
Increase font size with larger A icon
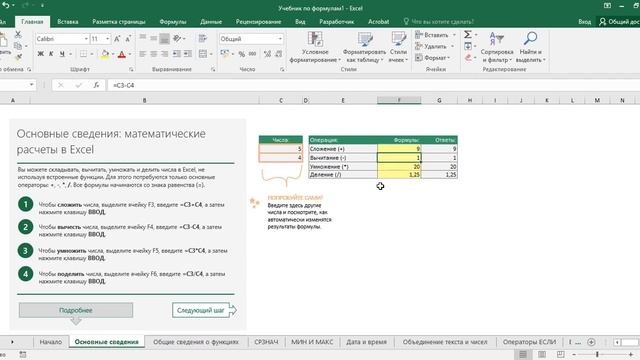[x=117, y=39]
